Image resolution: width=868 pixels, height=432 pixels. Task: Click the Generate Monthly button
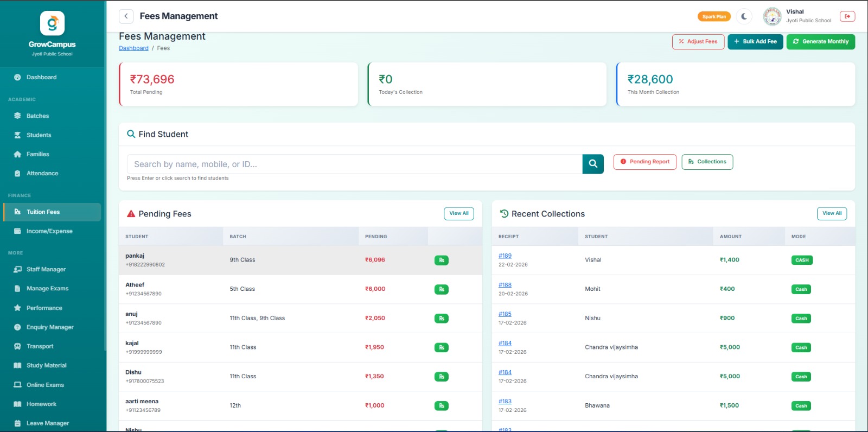point(820,42)
